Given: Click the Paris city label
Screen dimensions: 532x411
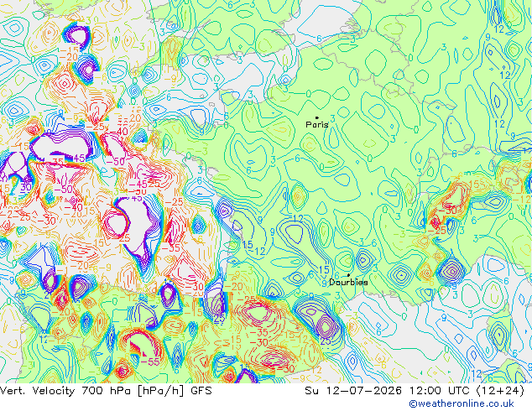Looking at the screenshot, I should point(317,125).
